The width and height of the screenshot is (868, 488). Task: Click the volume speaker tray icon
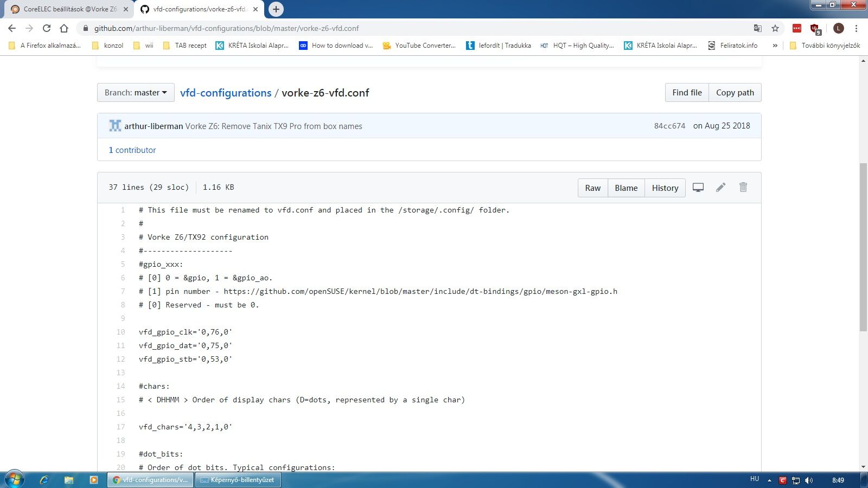point(809,480)
